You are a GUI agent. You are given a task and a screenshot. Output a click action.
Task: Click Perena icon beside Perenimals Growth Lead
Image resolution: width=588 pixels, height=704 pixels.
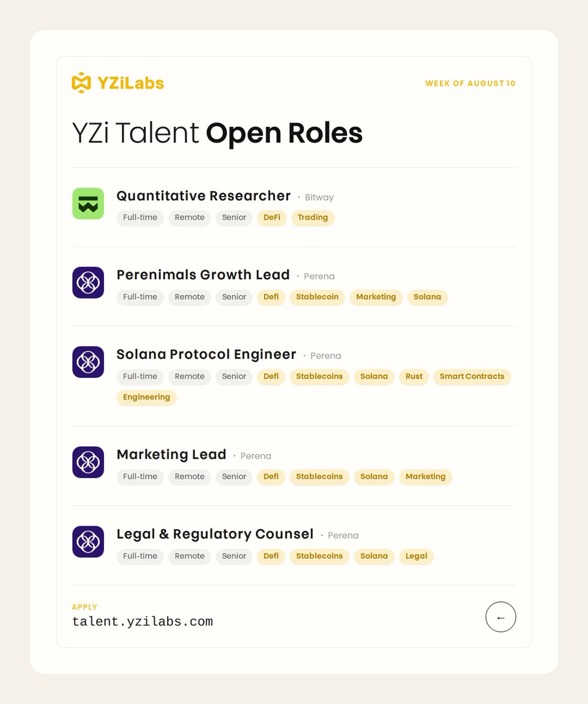click(88, 283)
